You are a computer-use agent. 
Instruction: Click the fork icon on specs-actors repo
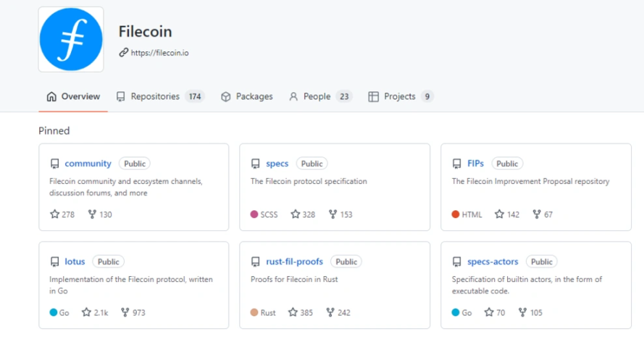[x=523, y=312]
